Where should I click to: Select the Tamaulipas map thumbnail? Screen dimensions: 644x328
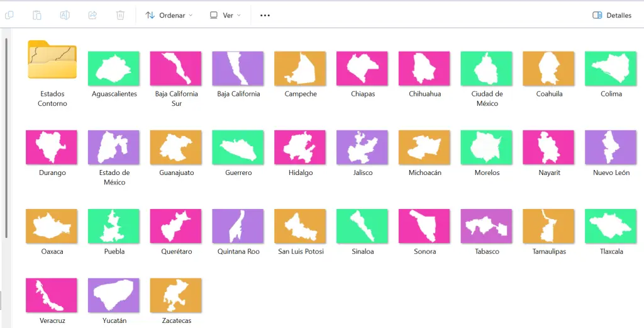(x=548, y=226)
